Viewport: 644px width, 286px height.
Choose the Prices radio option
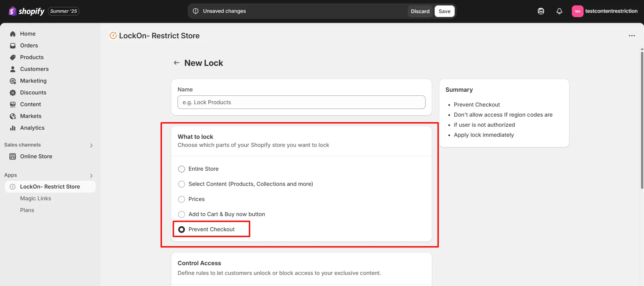pyautogui.click(x=182, y=199)
